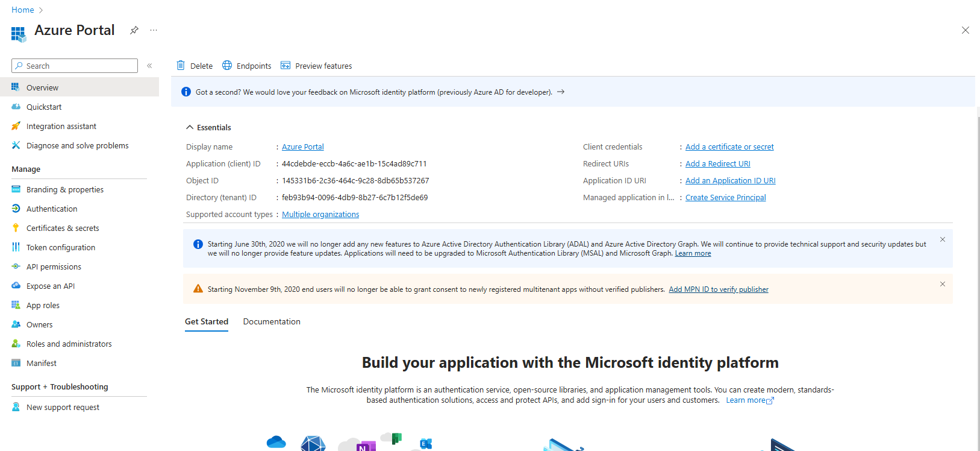980x451 pixels.
Task: Dismiss the ADAL deprecation info banner
Action: (x=943, y=239)
